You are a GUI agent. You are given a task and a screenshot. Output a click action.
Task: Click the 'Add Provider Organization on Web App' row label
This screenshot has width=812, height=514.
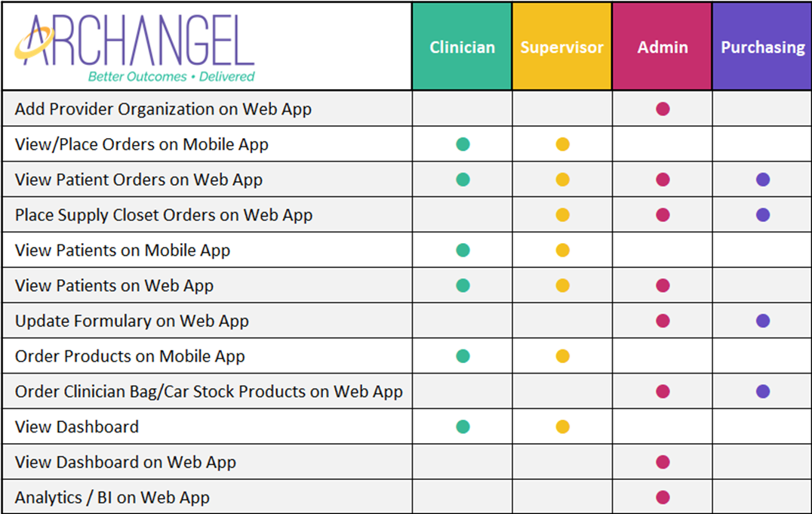pyautogui.click(x=163, y=109)
